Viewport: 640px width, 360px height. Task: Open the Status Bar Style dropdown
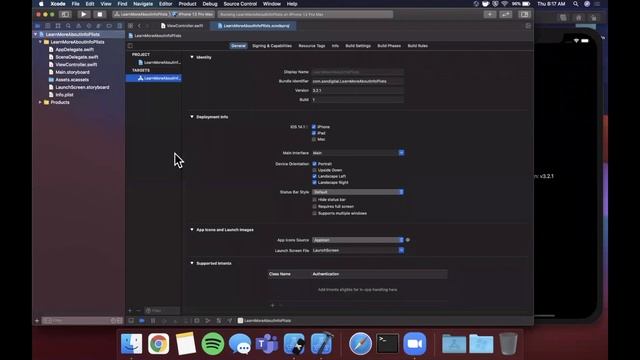(358, 192)
